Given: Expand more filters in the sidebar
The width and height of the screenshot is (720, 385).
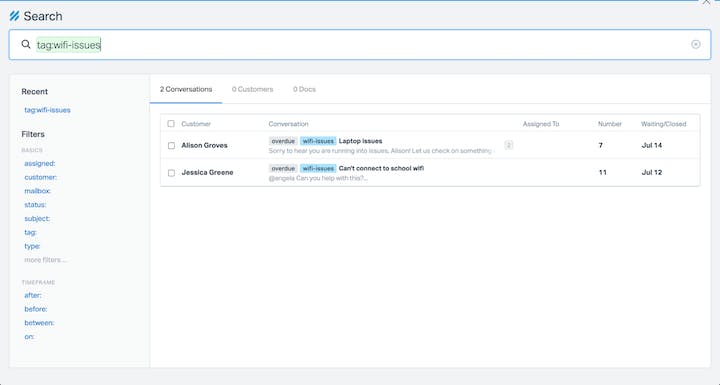Looking at the screenshot, I should pyautogui.click(x=45, y=260).
